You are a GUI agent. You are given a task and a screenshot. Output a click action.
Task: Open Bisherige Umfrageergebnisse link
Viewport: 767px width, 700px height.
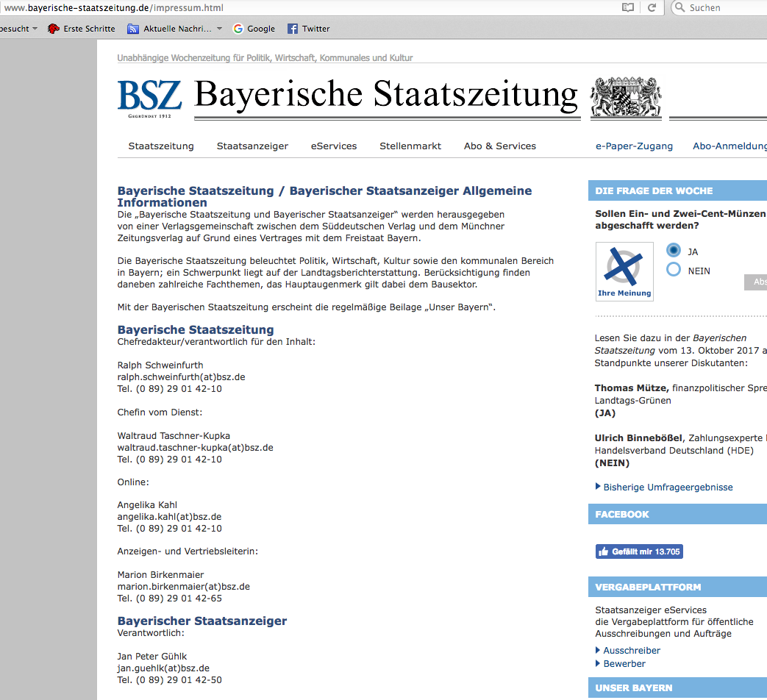point(668,488)
